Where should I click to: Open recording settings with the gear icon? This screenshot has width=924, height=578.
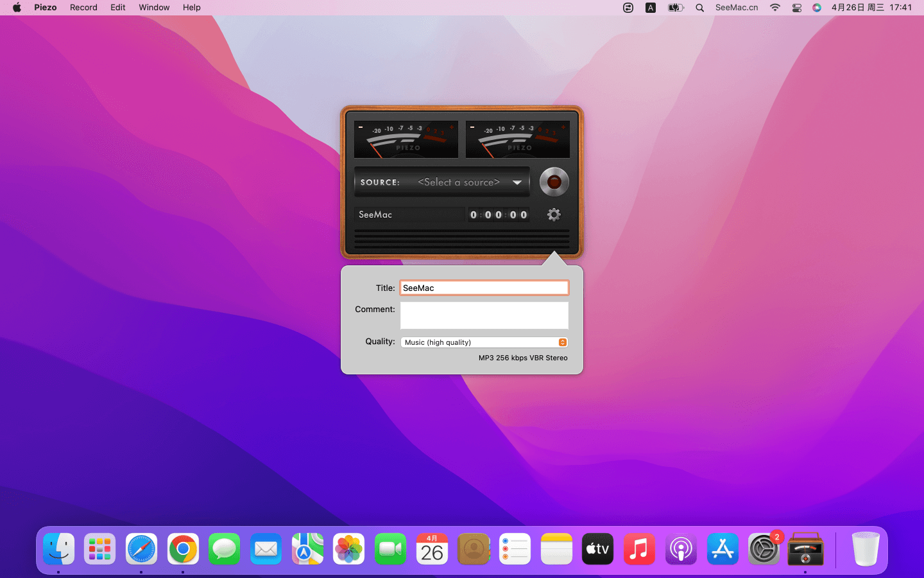pyautogui.click(x=553, y=215)
